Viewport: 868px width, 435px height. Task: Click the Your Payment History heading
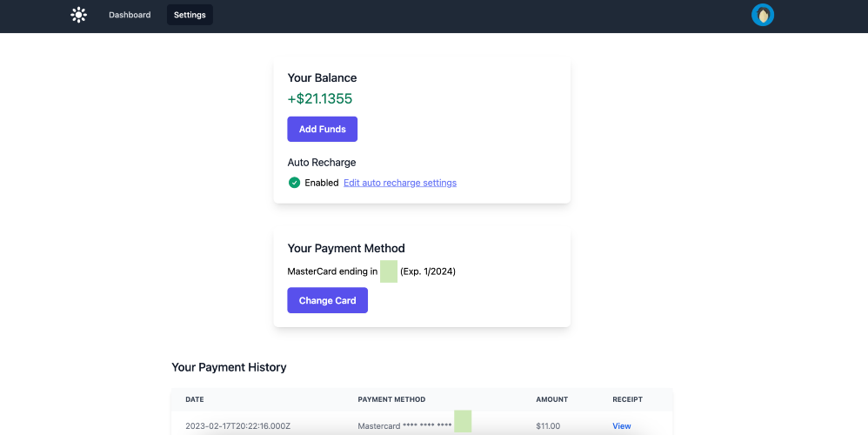pyautogui.click(x=229, y=367)
